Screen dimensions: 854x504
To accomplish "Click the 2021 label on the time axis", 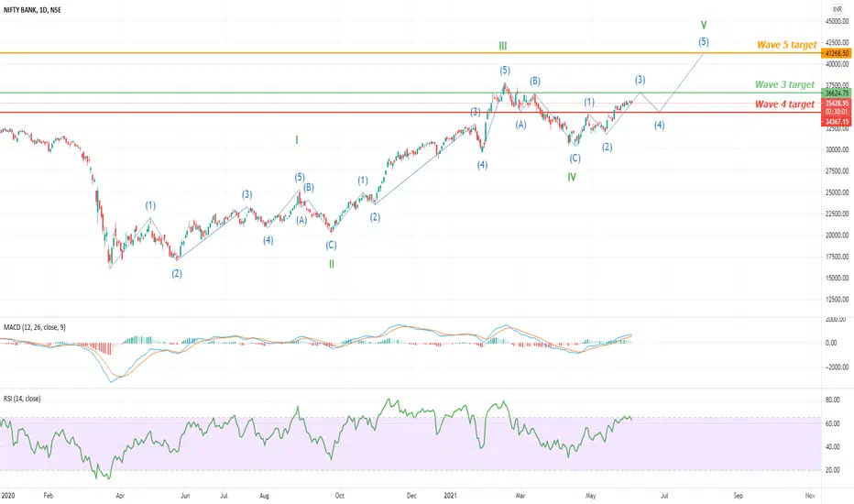I will [450, 496].
